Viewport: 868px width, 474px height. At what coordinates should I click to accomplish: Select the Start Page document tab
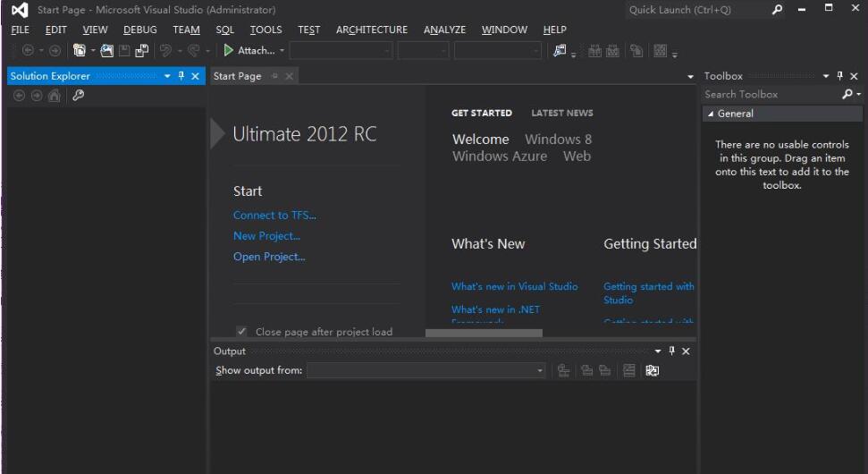[x=238, y=76]
